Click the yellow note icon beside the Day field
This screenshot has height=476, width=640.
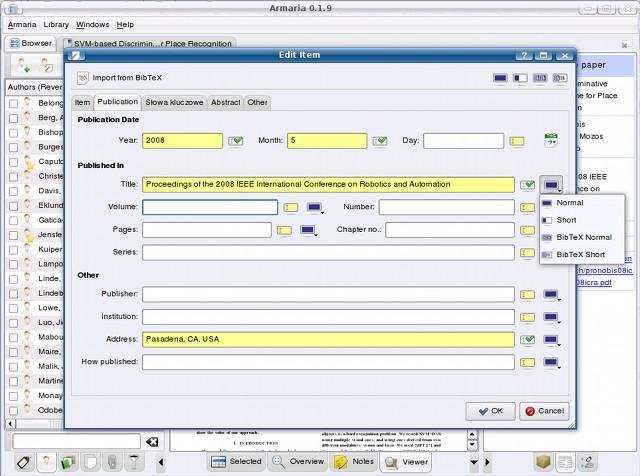pos(516,141)
